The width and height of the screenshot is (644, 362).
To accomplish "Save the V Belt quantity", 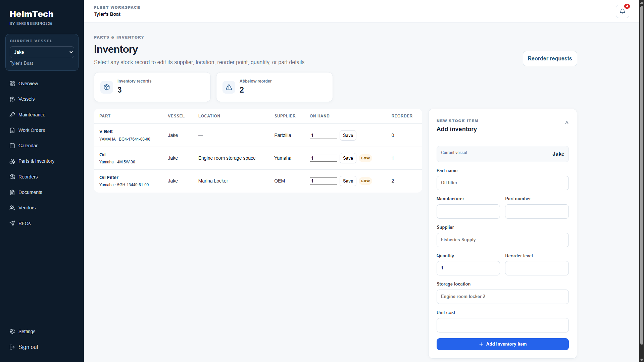I will click(x=348, y=135).
